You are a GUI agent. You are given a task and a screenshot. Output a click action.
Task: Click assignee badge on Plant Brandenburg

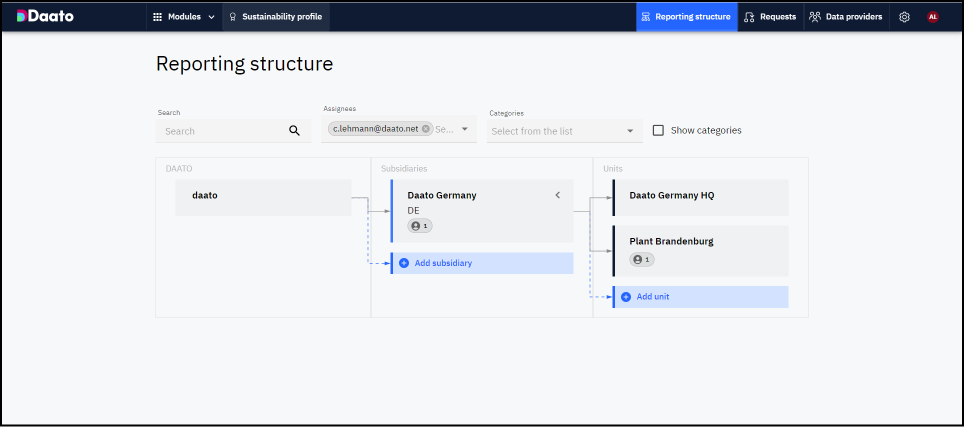(x=641, y=260)
